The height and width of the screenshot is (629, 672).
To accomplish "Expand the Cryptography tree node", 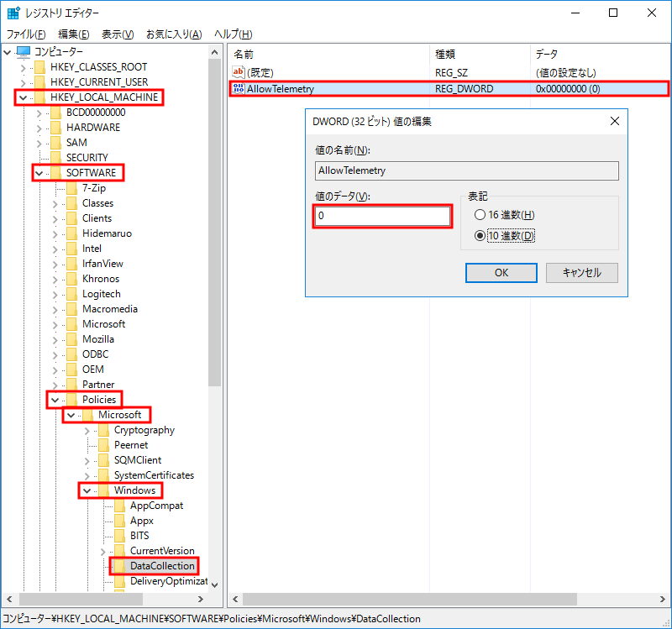I will (87, 429).
